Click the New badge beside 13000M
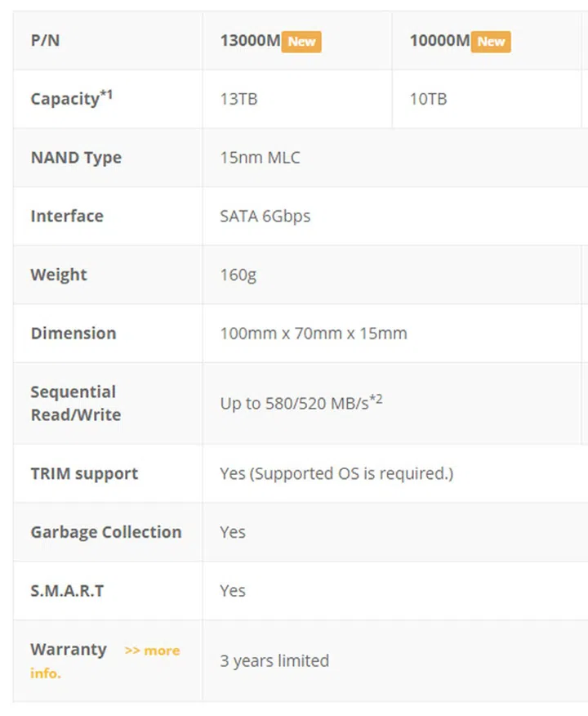This screenshot has height=716, width=588. 301,41
